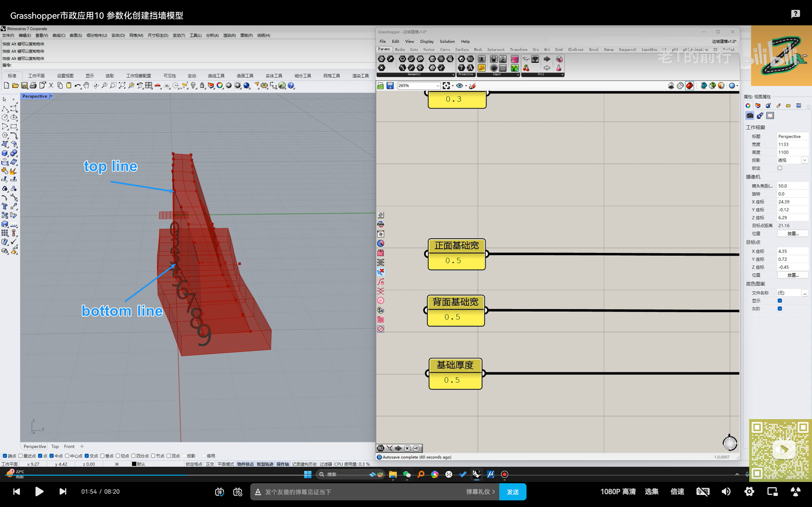Select the shaded red preview mode icon
Screen dimensions: 812x507
coord(689,86)
